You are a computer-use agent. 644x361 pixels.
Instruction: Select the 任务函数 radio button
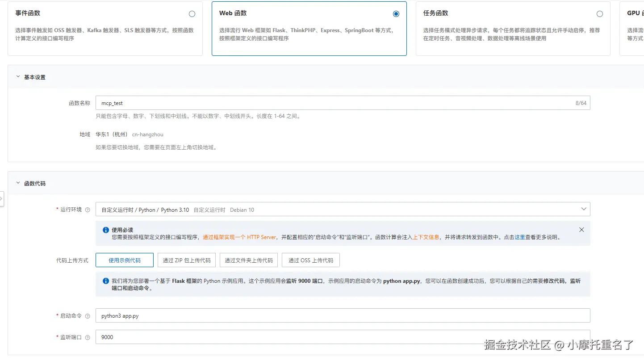[600, 14]
